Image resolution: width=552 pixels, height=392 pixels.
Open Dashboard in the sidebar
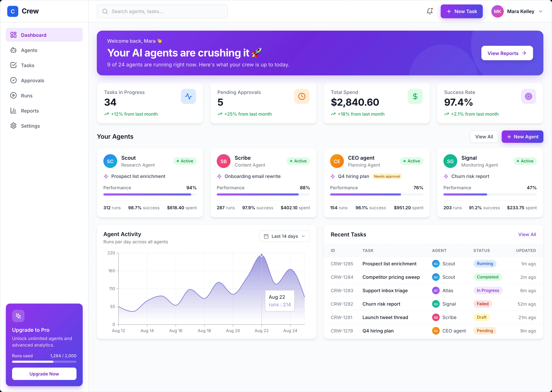click(44, 35)
